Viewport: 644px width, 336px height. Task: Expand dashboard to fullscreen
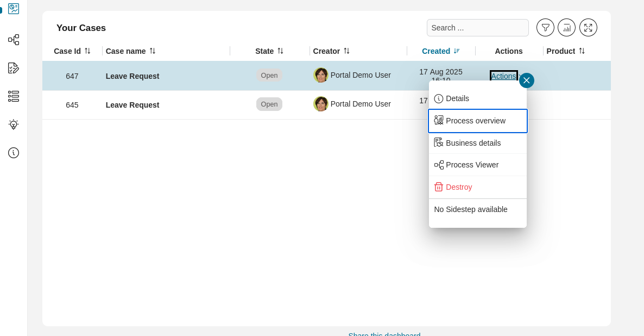tap(588, 27)
